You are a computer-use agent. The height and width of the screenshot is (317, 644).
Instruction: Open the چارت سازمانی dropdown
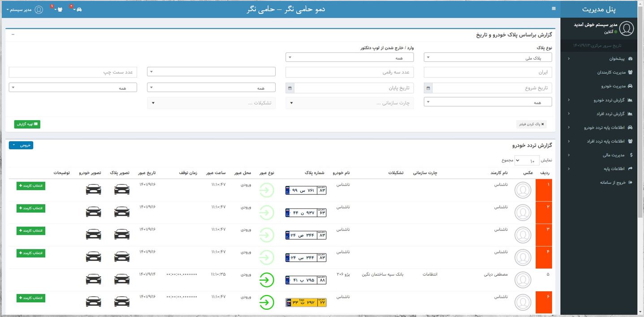(350, 103)
